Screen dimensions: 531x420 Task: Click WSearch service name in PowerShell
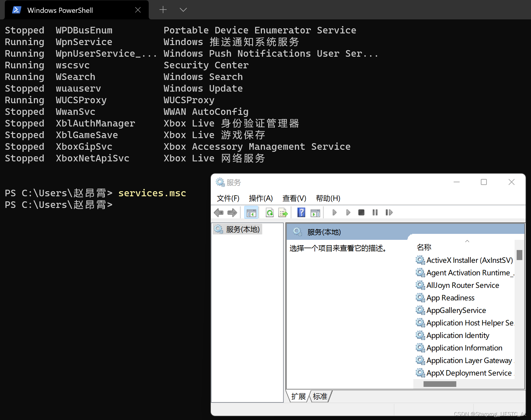point(76,77)
